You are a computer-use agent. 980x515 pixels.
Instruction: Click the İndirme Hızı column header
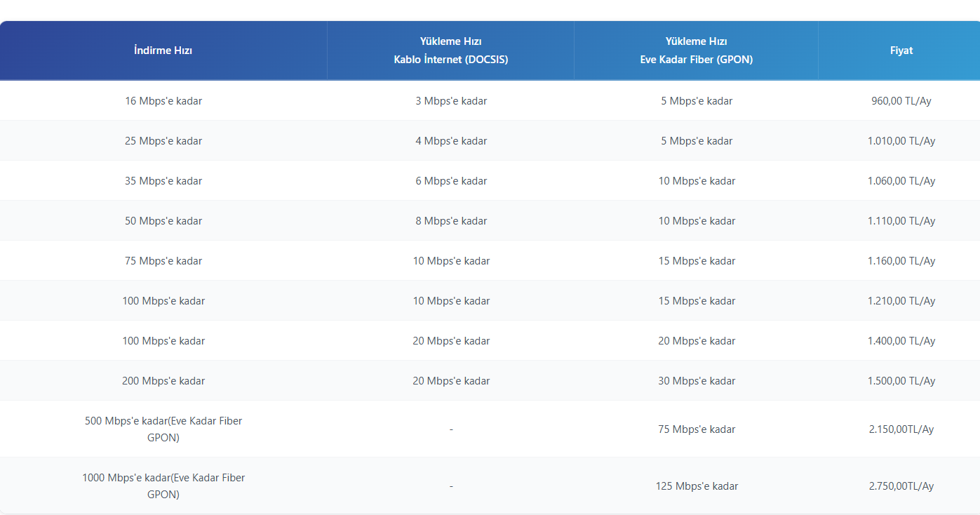point(163,51)
